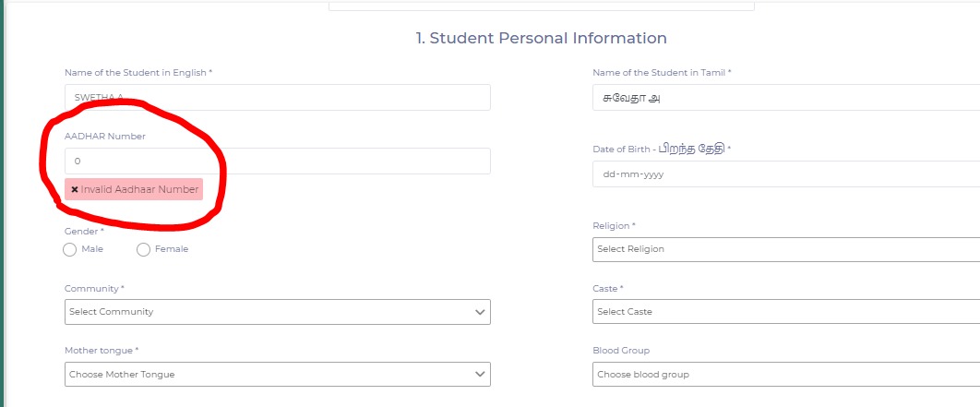This screenshot has width=980, height=407.
Task: Click the Invalid Aadhaar Number error badge
Action: tap(134, 189)
